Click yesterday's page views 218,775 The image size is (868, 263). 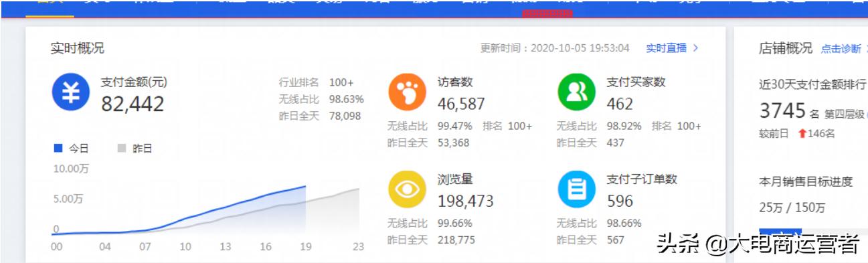[x=456, y=240]
